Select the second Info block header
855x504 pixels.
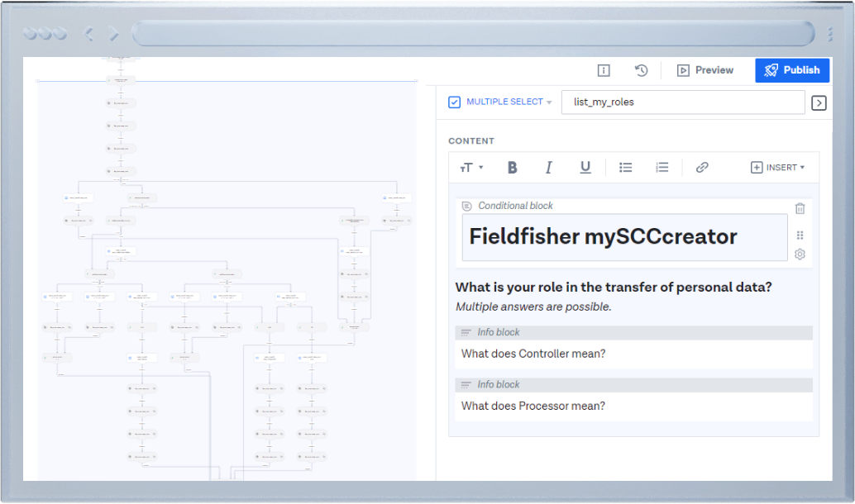(x=633, y=385)
